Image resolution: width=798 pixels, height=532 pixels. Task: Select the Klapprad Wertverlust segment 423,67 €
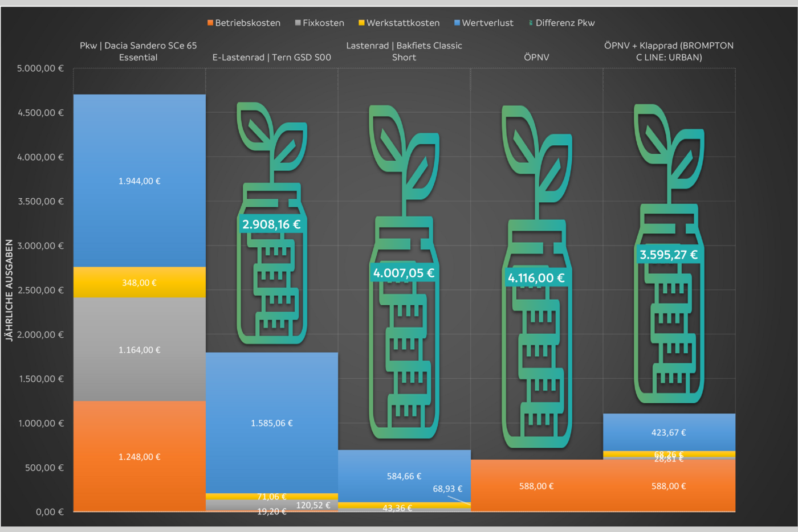coord(669,432)
